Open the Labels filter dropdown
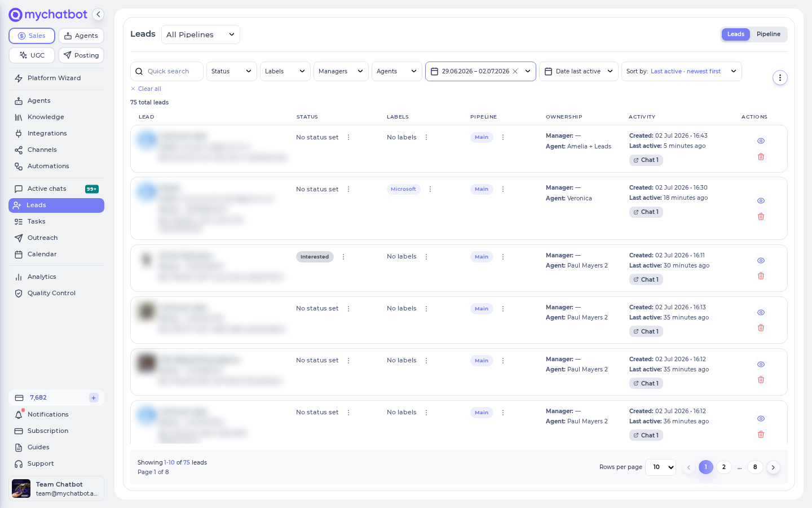The height and width of the screenshot is (508, 812). 285,72
